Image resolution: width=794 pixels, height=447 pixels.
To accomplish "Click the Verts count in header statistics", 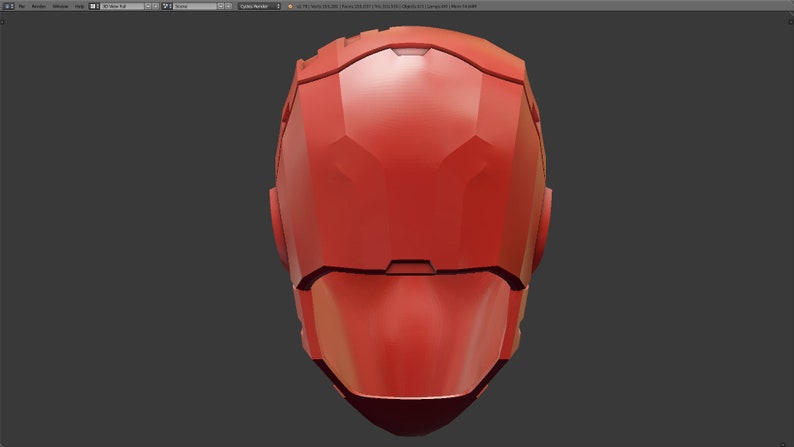I will [x=325, y=6].
